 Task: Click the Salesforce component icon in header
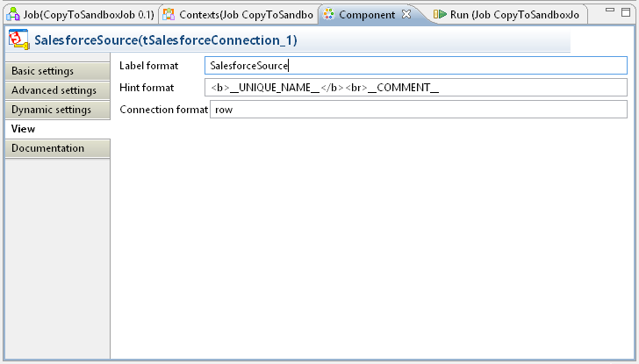coord(18,40)
